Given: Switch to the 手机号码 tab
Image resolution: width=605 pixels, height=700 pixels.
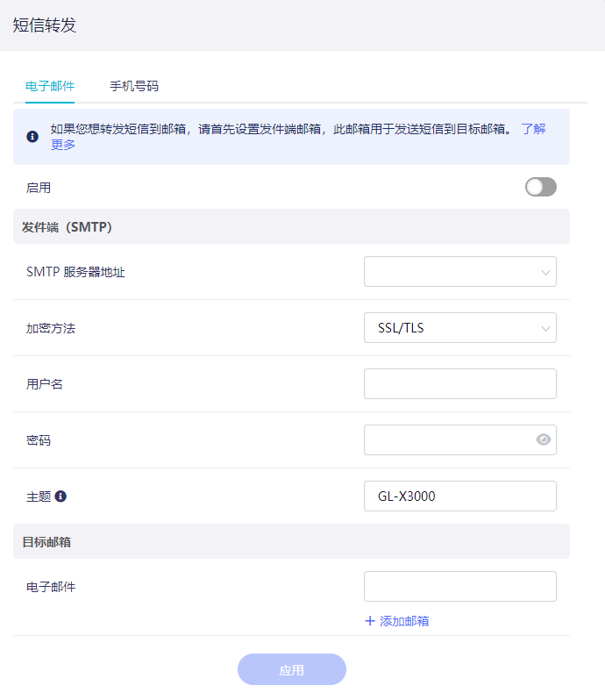Looking at the screenshot, I should pos(134,86).
